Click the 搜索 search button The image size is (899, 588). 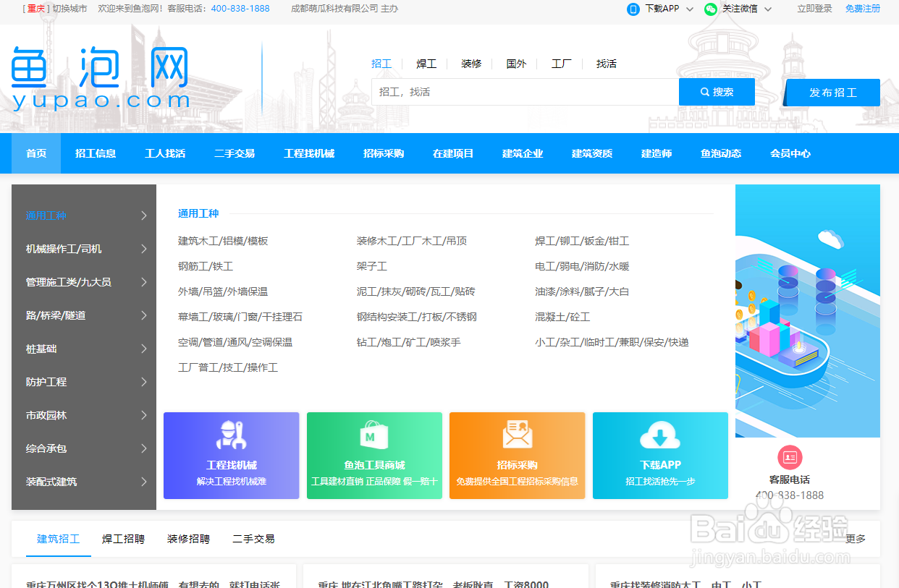(717, 92)
